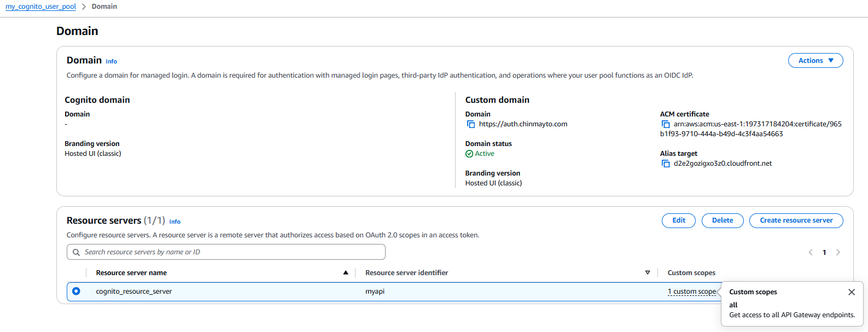Click the Delete resource server button
Viewport: 868px width, 332px height.
[x=723, y=220]
